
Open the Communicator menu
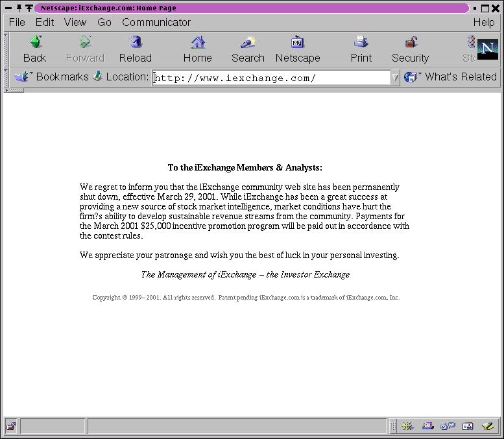pyautogui.click(x=156, y=22)
